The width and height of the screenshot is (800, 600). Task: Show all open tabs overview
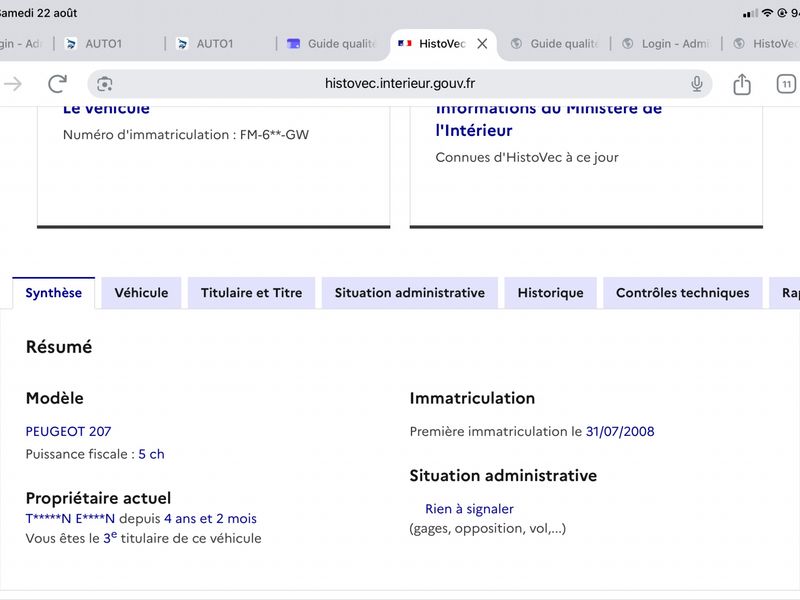(x=786, y=84)
